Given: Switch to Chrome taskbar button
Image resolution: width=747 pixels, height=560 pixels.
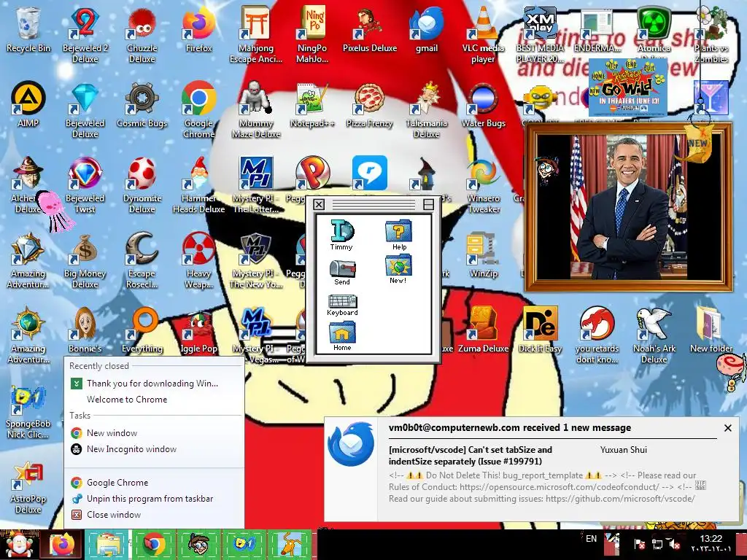Looking at the screenshot, I should point(153,545).
